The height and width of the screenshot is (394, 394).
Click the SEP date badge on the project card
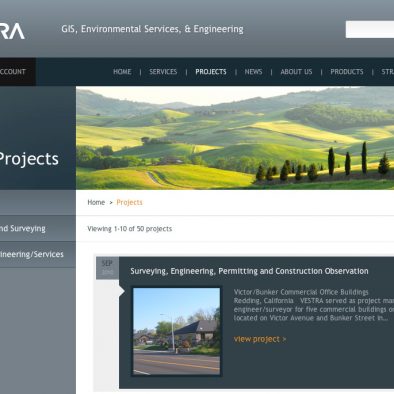pyautogui.click(x=107, y=268)
